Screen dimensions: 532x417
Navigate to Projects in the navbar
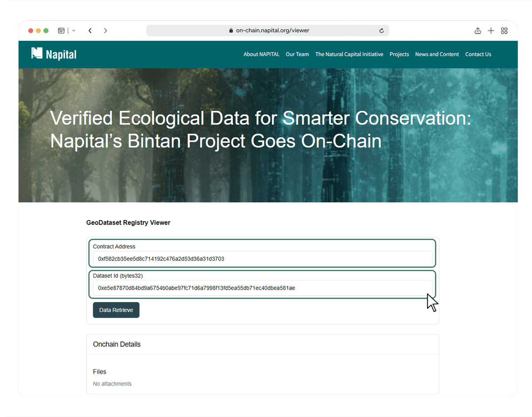[399, 54]
